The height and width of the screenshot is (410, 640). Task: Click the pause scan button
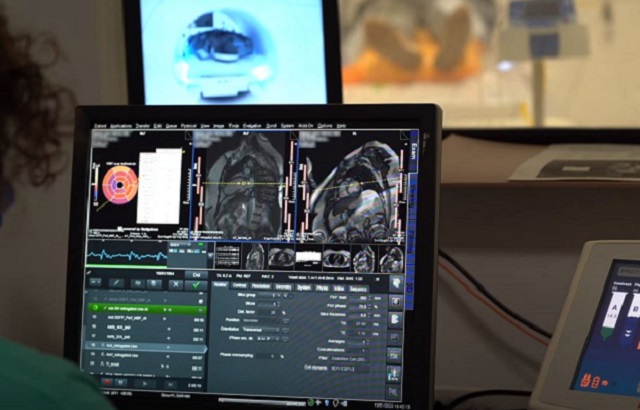click(121, 383)
